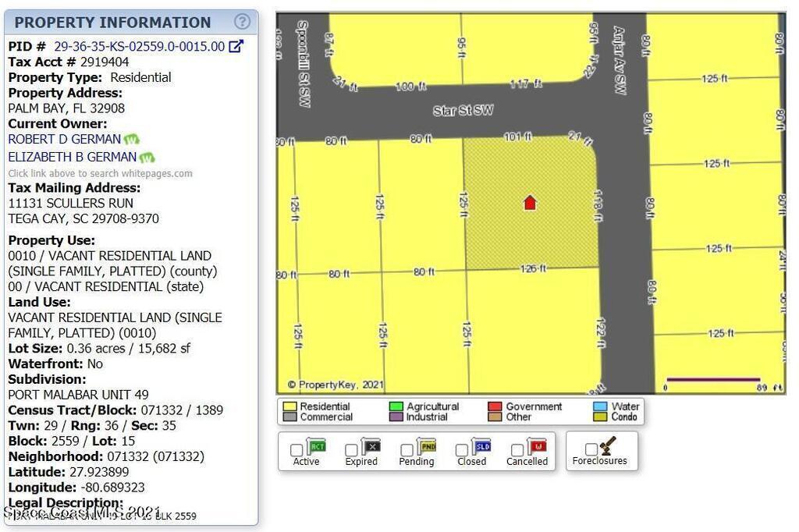Open the PID number link
The width and height of the screenshot is (799, 532).
[x=139, y=47]
